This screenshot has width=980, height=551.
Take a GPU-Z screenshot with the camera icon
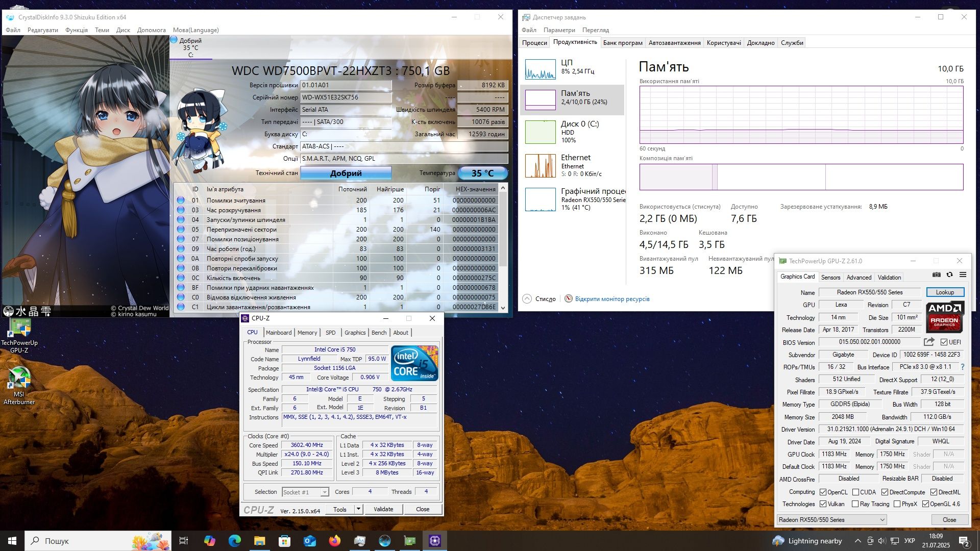click(936, 274)
